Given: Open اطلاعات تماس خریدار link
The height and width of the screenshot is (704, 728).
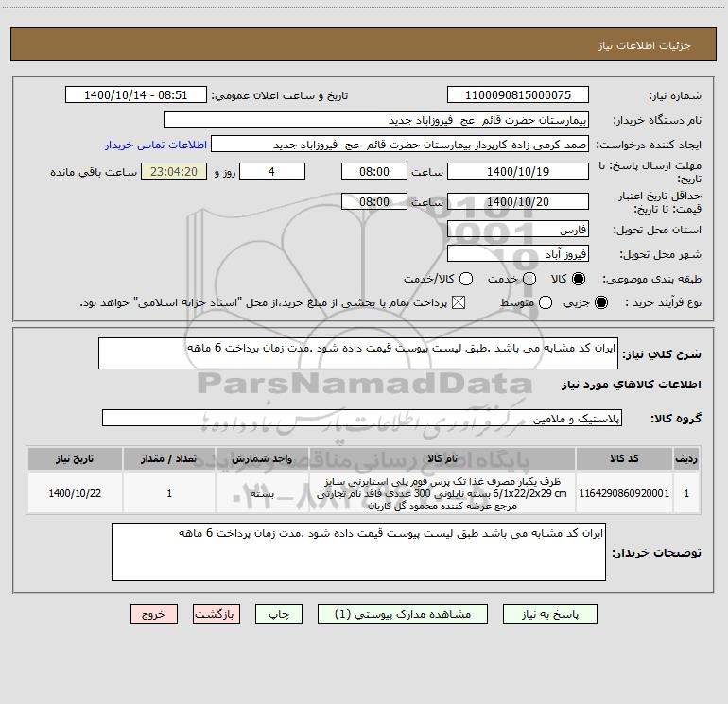Looking at the screenshot, I should (x=156, y=145).
